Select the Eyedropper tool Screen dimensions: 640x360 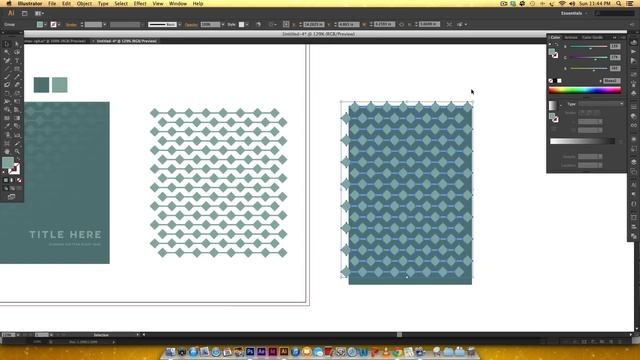(x=7, y=126)
